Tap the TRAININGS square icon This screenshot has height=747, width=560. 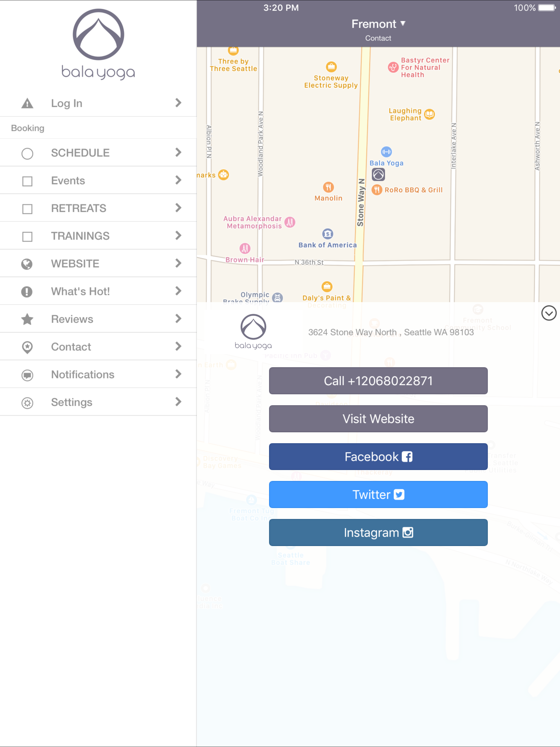27,237
